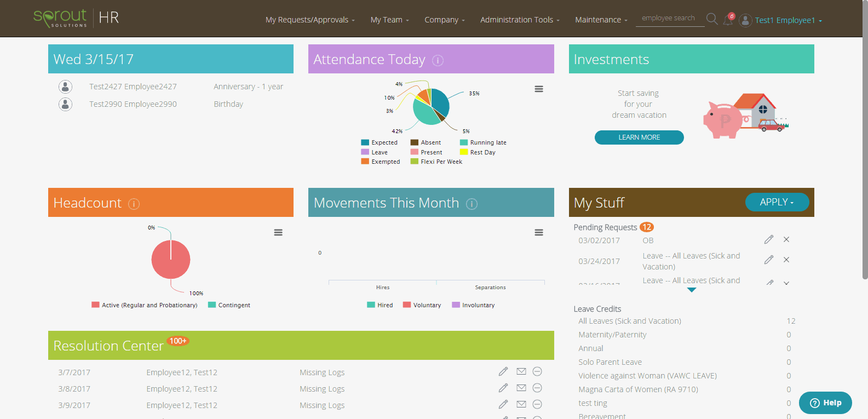868x419 pixels.
Task: Open the Test1 Employee1 account dropdown
Action: pyautogui.click(x=788, y=20)
